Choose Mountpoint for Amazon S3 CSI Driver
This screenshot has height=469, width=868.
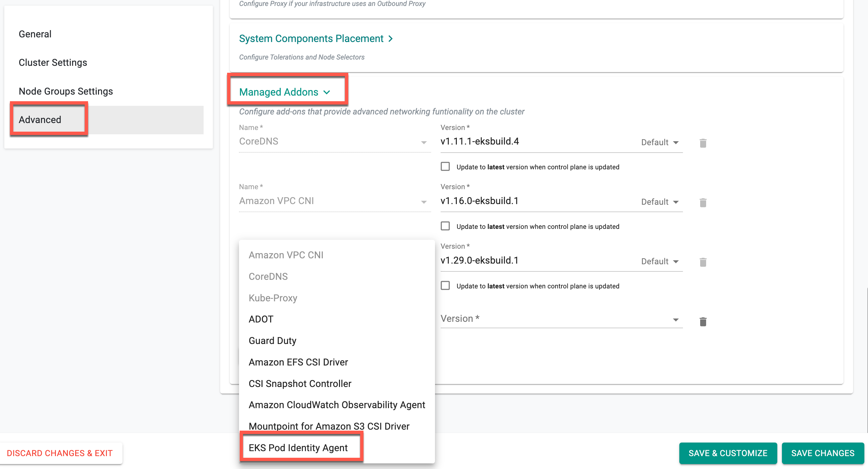coord(337,427)
